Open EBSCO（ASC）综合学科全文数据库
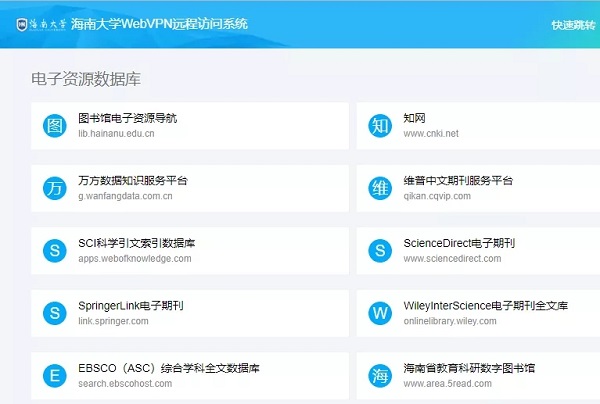Screen dimensions: 600x404 pyautogui.click(x=169, y=368)
